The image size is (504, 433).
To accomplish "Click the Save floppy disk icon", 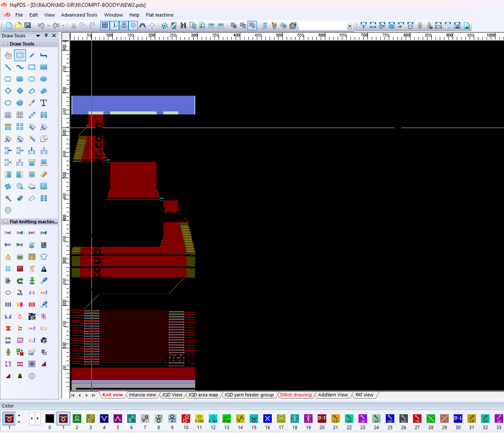I will click(x=28, y=26).
